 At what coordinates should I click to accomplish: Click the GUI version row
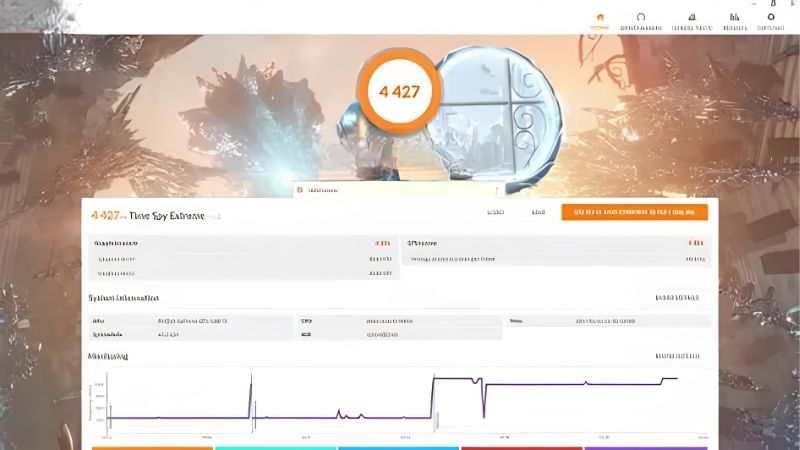tap(399, 335)
